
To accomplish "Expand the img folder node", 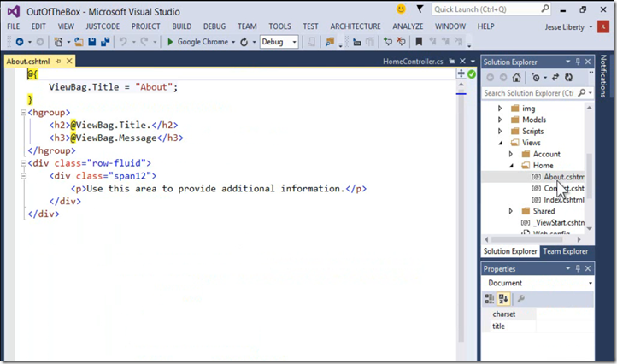I will (x=500, y=109).
